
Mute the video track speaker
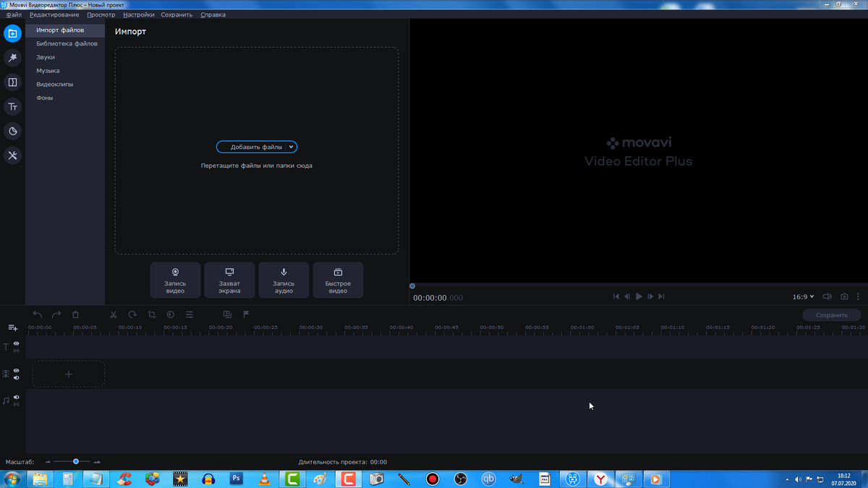coord(16,377)
